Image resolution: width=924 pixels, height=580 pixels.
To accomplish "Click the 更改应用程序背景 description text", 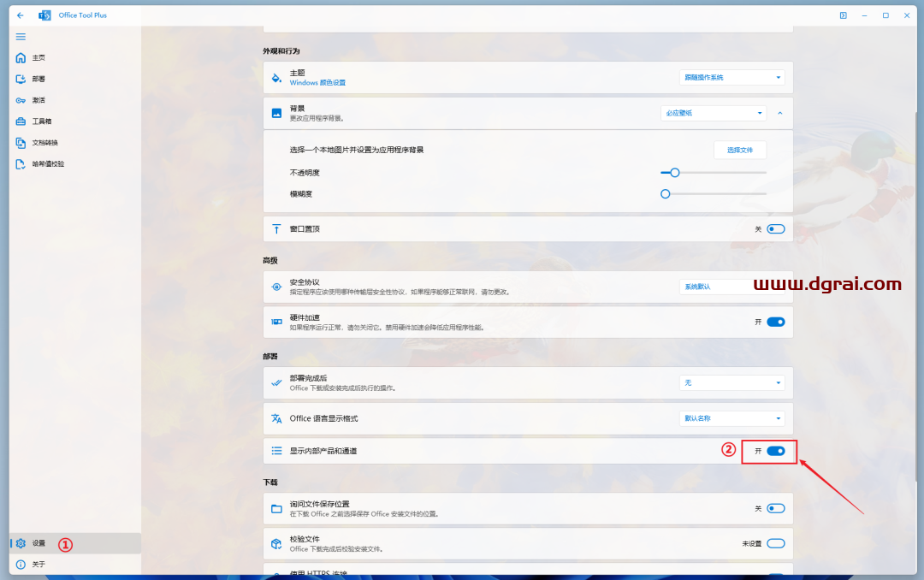I will click(x=317, y=118).
